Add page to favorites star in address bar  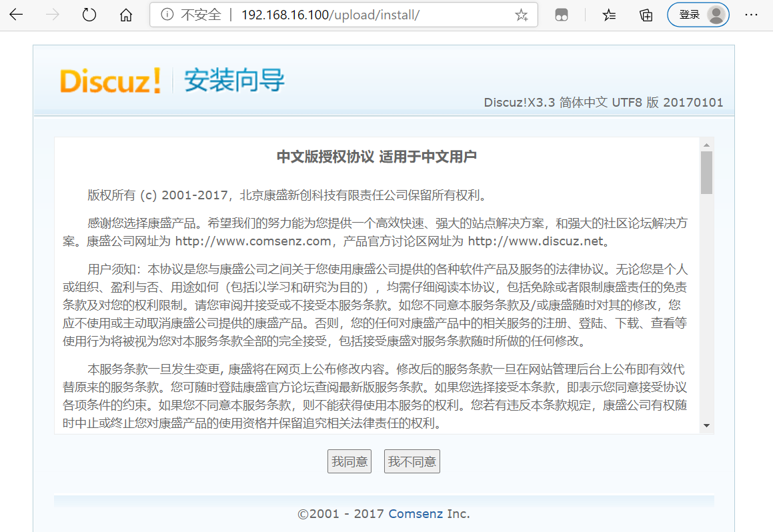(x=521, y=15)
